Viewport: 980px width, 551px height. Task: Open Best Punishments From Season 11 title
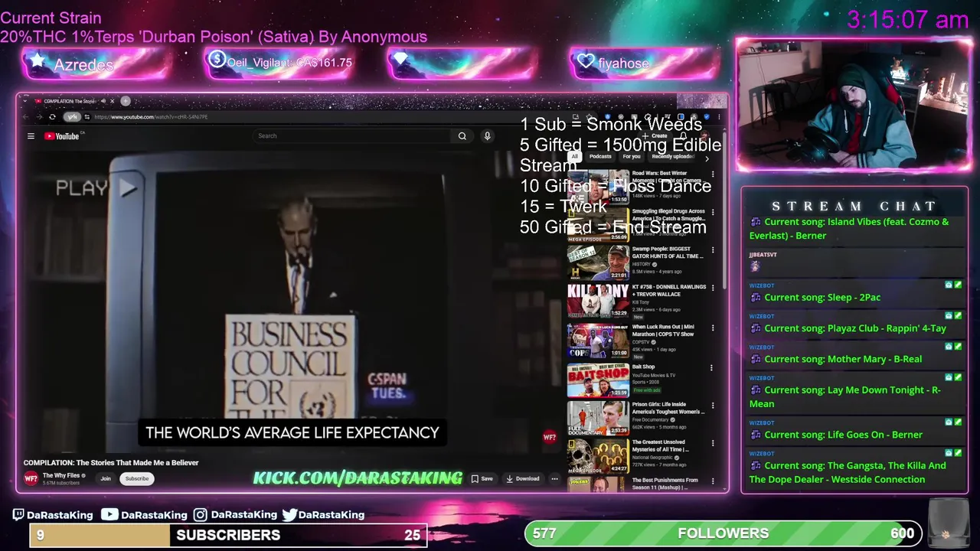click(665, 483)
